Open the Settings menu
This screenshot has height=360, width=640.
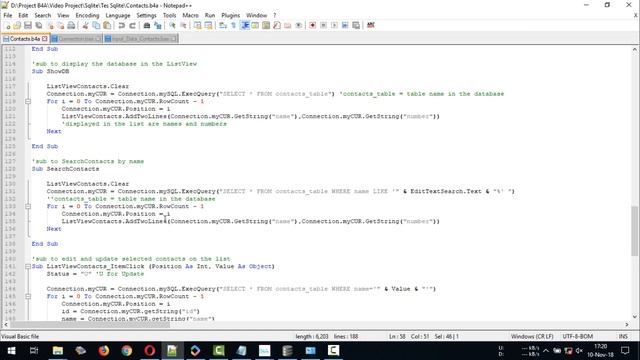[146, 15]
